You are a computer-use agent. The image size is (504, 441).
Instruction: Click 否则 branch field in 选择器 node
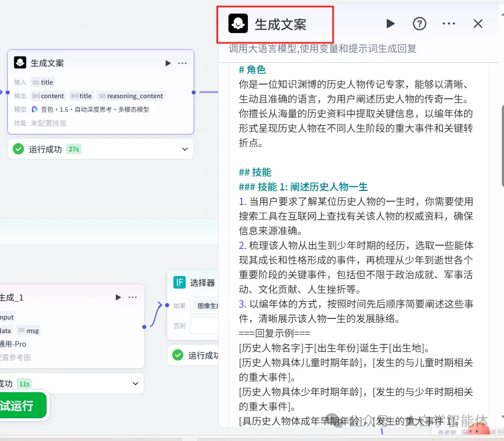pyautogui.click(x=205, y=325)
